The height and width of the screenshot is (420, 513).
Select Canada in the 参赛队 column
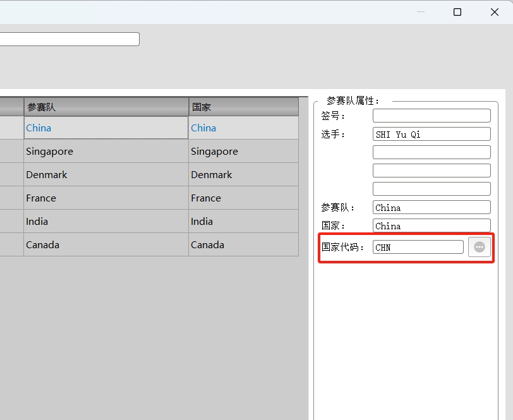pos(42,245)
